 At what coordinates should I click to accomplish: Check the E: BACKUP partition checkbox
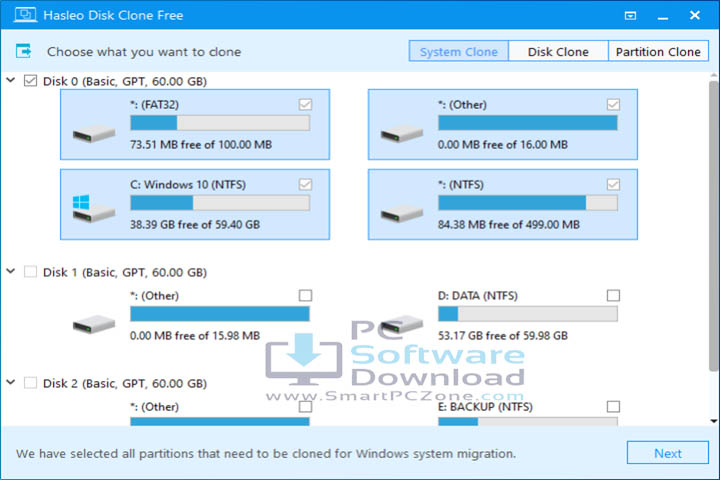coord(613,407)
